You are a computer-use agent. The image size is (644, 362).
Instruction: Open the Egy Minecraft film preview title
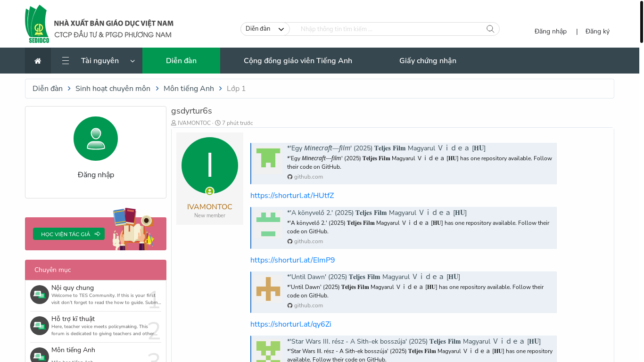click(386, 148)
